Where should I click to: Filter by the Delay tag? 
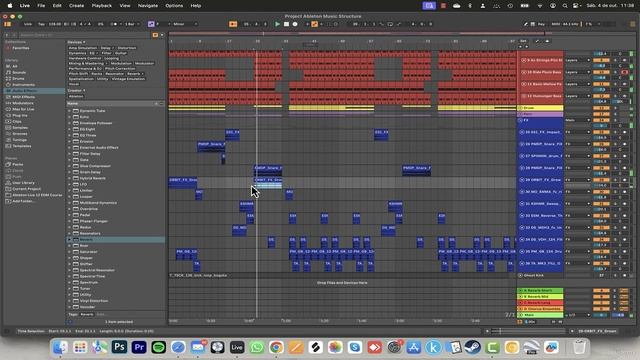coord(106,48)
